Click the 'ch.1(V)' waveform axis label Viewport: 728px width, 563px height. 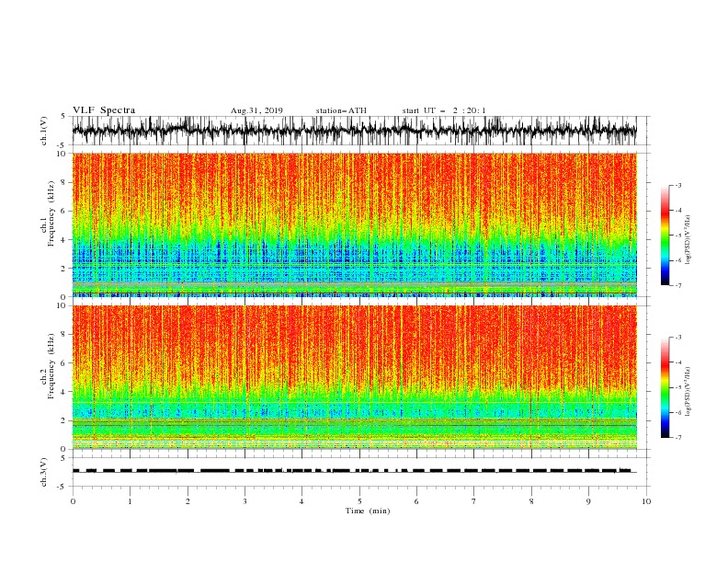coord(44,131)
